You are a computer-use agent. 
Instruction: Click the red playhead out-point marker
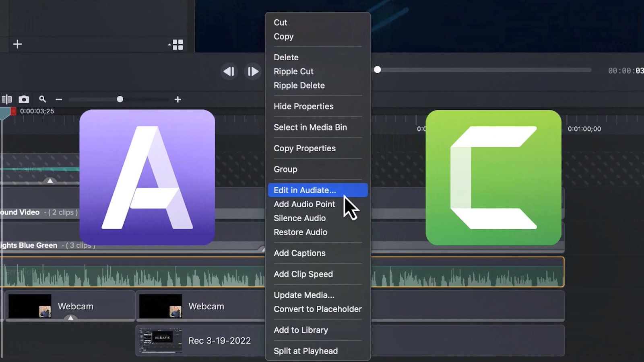13,111
